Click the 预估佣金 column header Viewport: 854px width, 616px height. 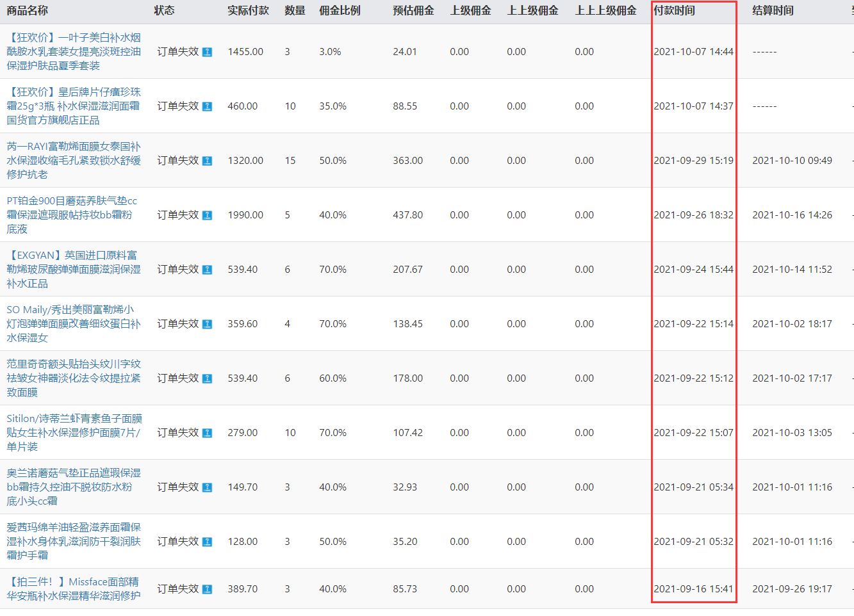(x=414, y=10)
